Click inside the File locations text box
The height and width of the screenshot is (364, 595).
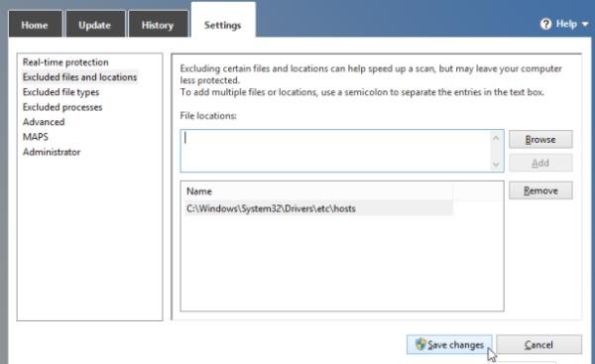click(x=336, y=151)
